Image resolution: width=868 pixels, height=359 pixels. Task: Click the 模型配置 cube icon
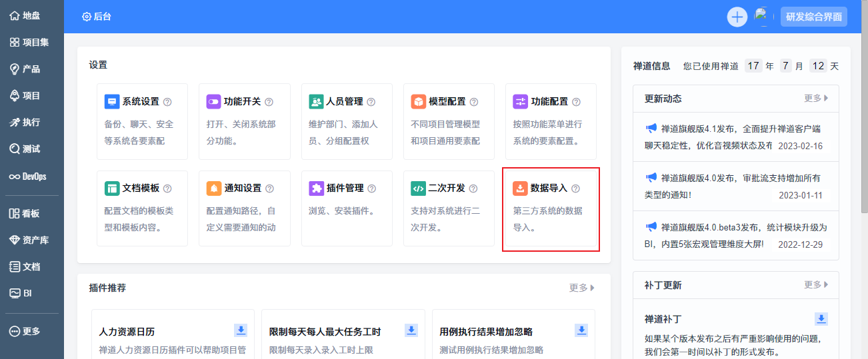pos(418,102)
